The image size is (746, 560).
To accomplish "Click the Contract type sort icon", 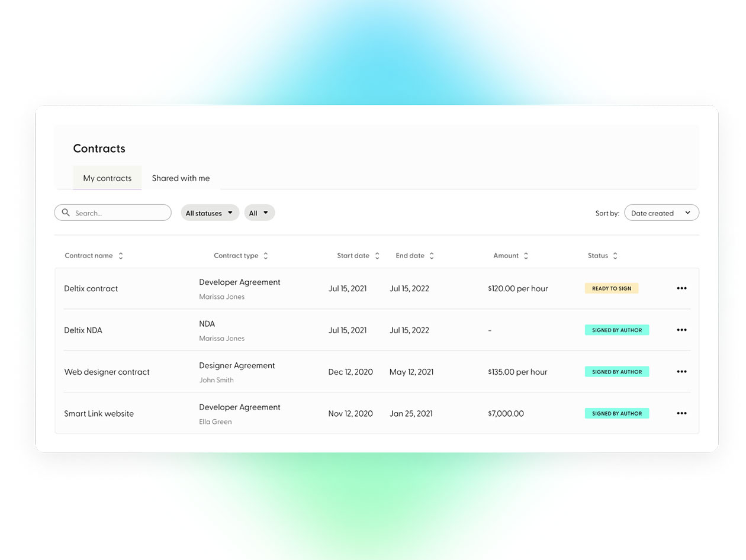I will click(x=266, y=255).
